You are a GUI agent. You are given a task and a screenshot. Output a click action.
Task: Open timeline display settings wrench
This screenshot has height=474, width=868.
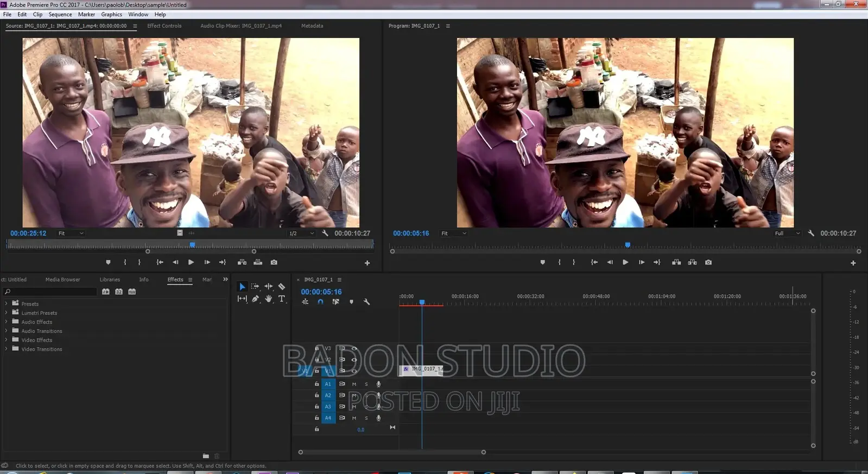click(x=366, y=302)
